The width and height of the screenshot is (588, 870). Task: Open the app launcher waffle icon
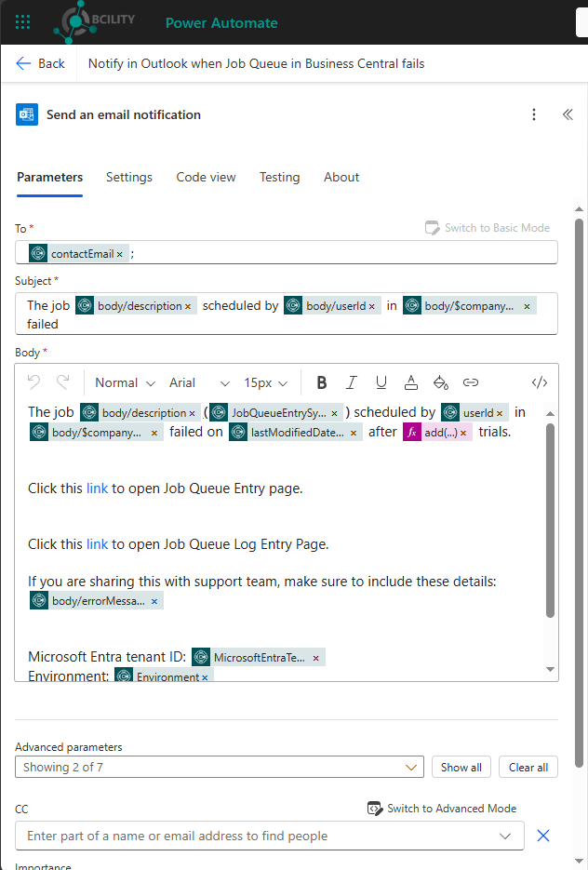point(22,22)
